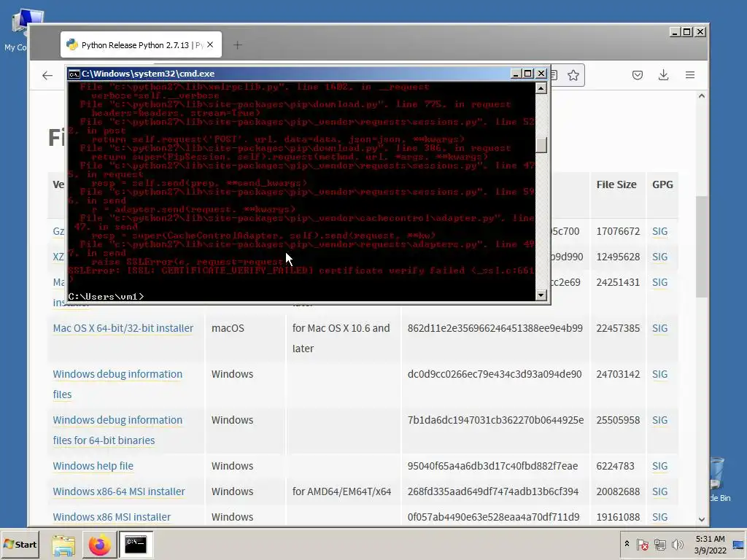Open SIG link in the 24251431 row
This screenshot has height=560, width=747.
coord(659,282)
